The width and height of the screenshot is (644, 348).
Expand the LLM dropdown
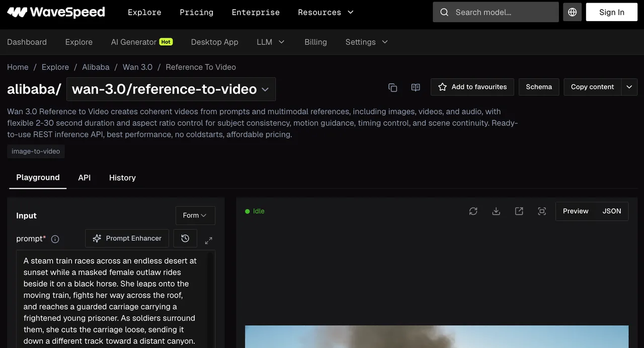[271, 42]
